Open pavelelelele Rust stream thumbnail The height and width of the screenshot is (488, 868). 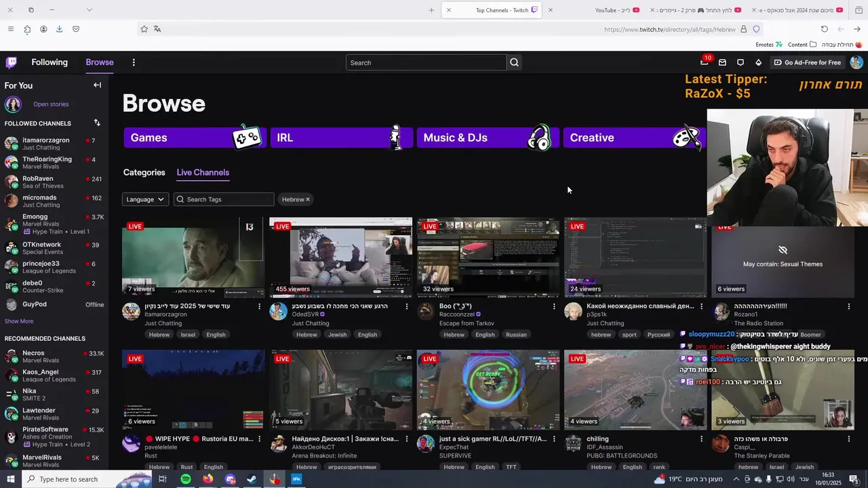[x=193, y=390]
